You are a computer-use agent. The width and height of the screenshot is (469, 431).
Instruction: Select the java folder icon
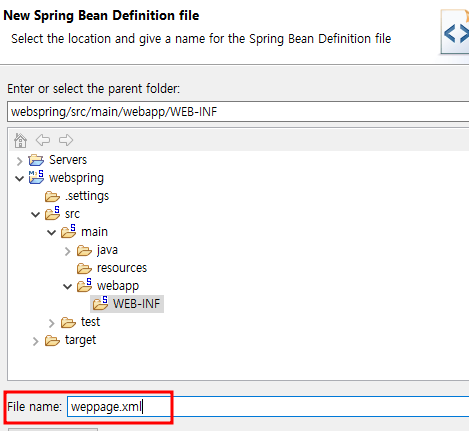pyautogui.click(x=84, y=250)
